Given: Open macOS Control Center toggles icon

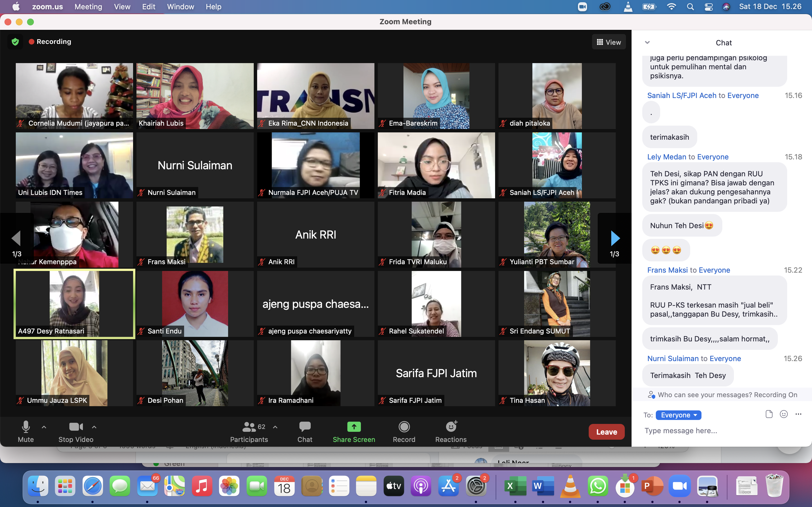Looking at the screenshot, I should (709, 7).
